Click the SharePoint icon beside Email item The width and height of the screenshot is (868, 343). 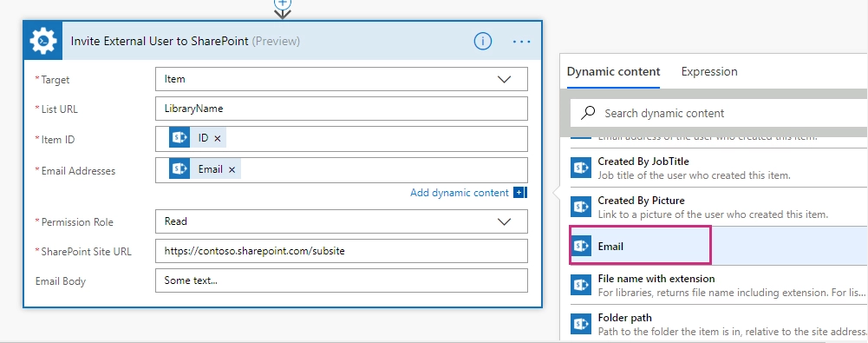coord(581,246)
